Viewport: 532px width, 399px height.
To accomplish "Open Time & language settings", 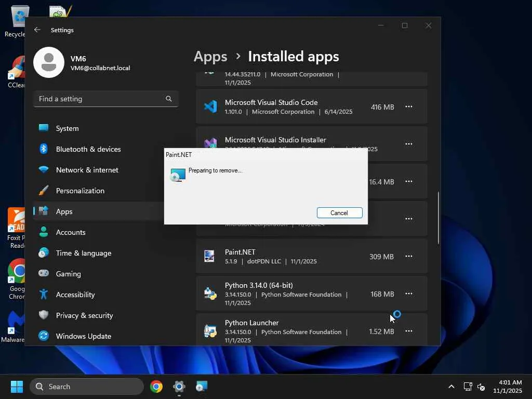I will click(x=98, y=253).
